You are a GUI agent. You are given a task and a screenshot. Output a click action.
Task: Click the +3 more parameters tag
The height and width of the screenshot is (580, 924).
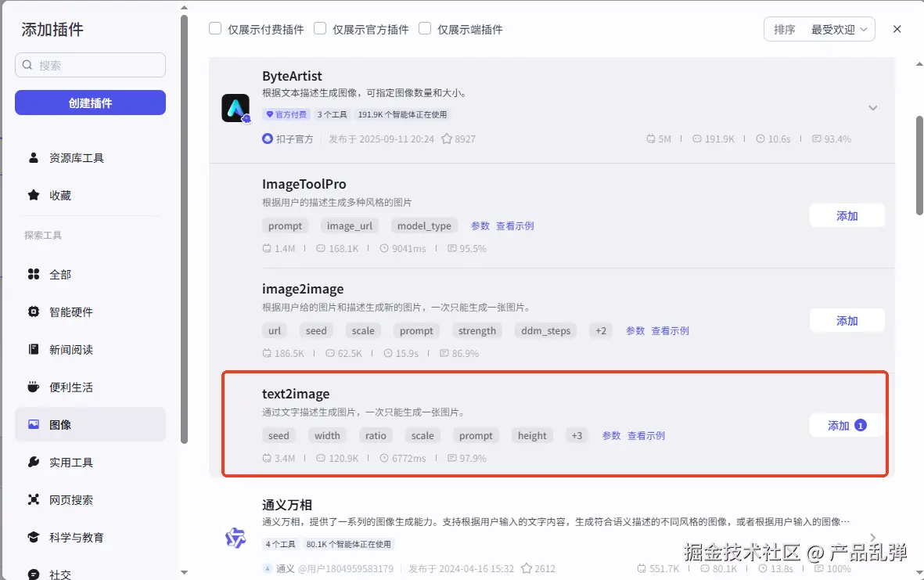point(577,436)
